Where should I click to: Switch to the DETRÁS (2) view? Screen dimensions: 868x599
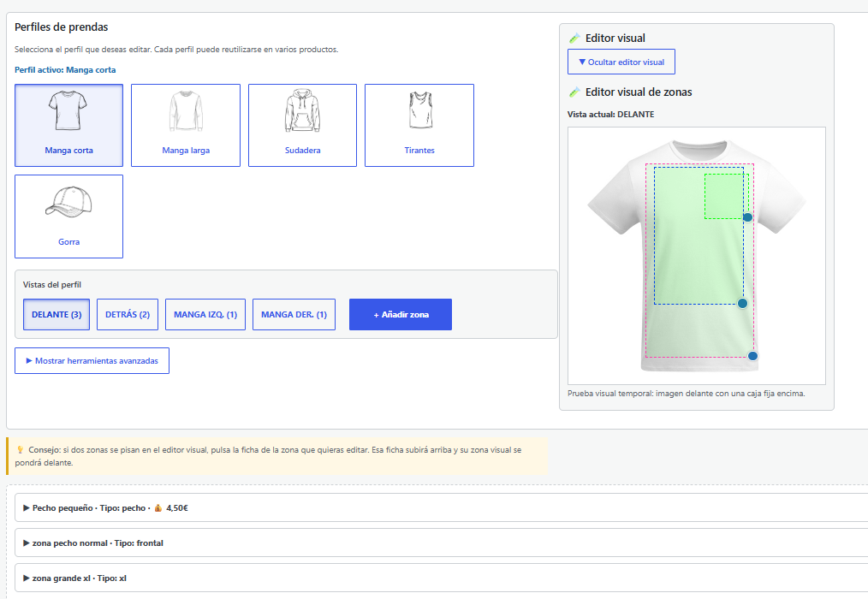(x=128, y=314)
